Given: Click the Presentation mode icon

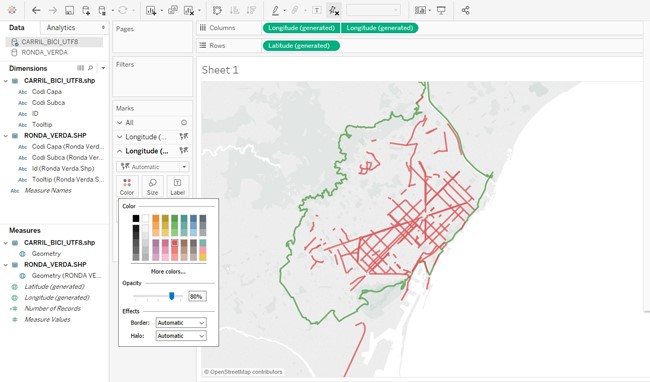Looking at the screenshot, I should [x=441, y=10].
